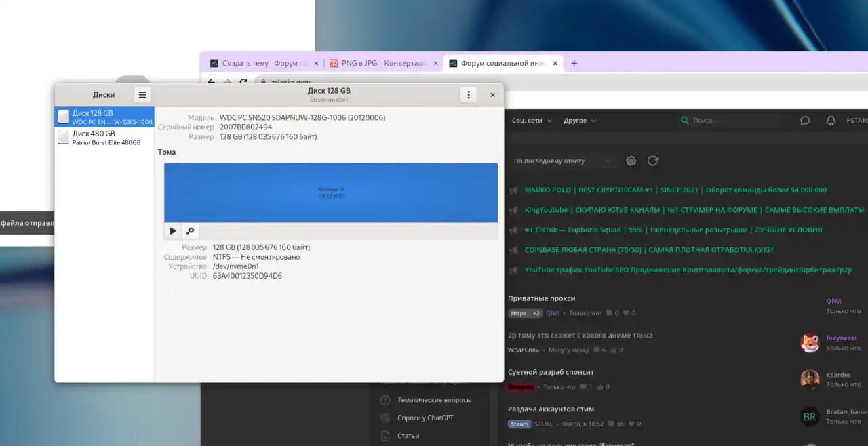Image resolution: width=868 pixels, height=446 pixels.
Task: Click the BR avatar of Bratan_banan
Action: 810,417
